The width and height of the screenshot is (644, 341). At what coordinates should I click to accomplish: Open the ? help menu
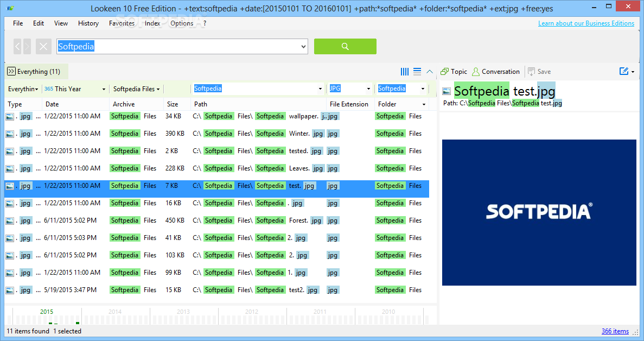click(x=205, y=23)
